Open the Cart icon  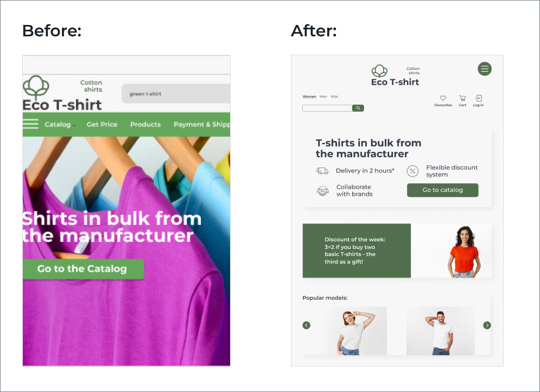(462, 98)
